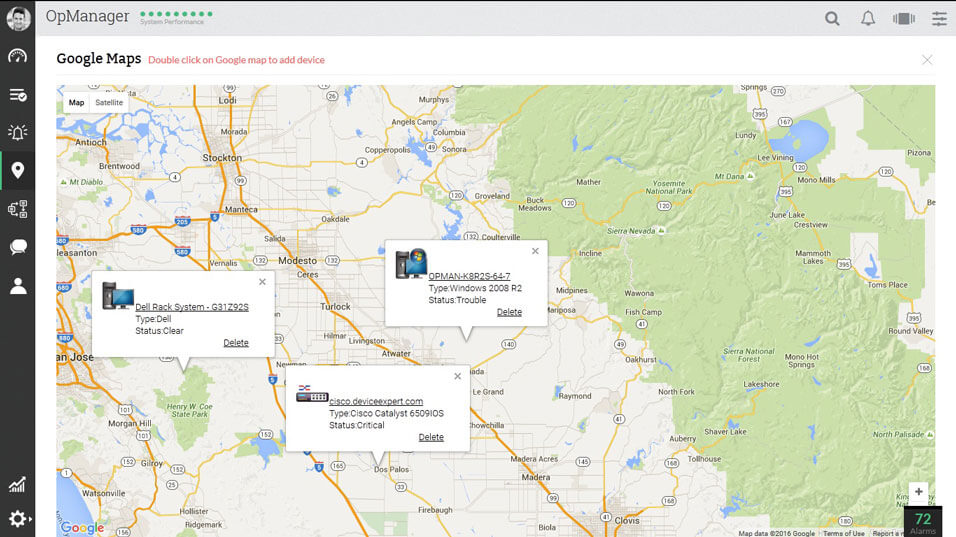Open the Alarms siren icon in sidebar
The image size is (956, 537).
pyautogui.click(x=17, y=132)
